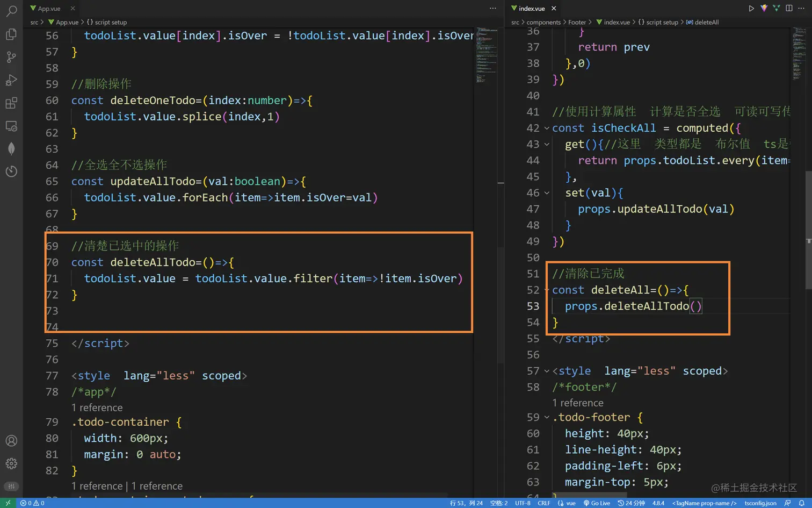This screenshot has width=812, height=508.
Task: Close the App.vue tab
Action: point(73,8)
